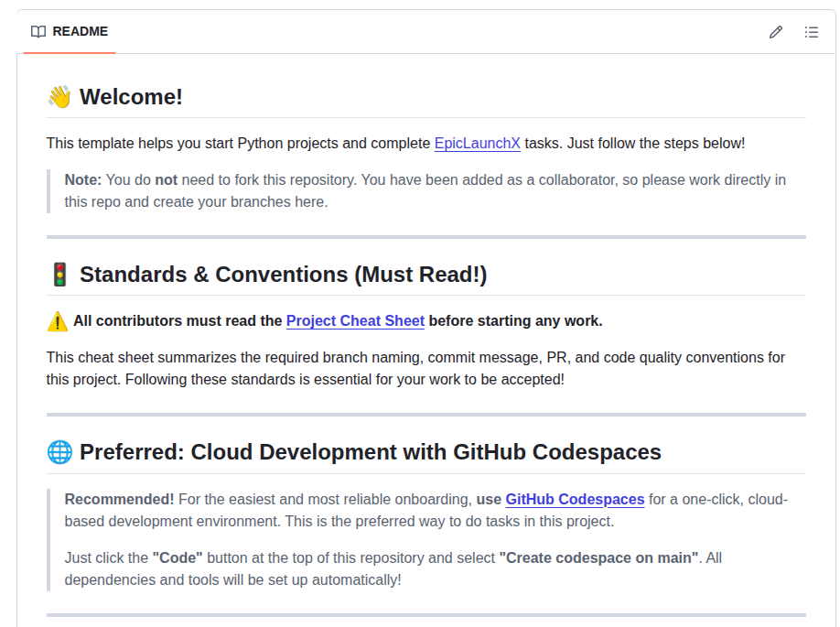Select the README tab
The height and width of the screenshot is (627, 840).
point(70,32)
